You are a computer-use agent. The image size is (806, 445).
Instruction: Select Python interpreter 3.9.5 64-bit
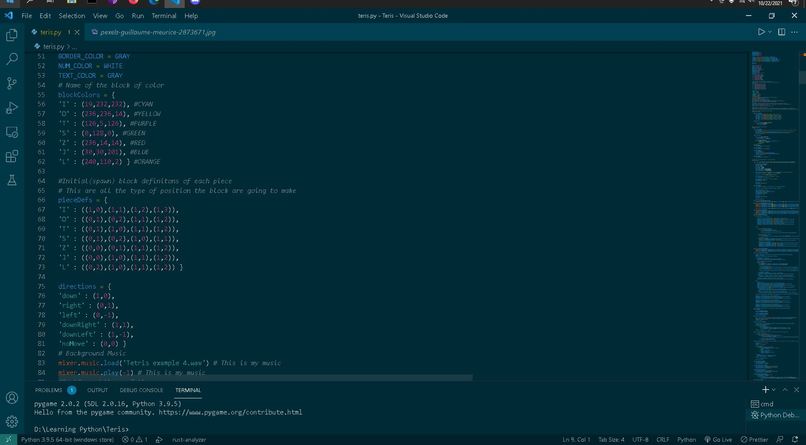67,440
